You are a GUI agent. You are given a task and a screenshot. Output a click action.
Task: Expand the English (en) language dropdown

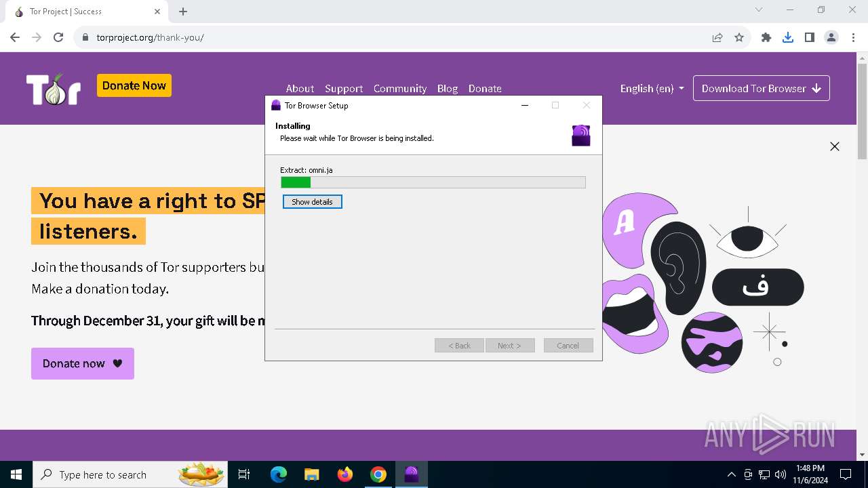coord(652,88)
